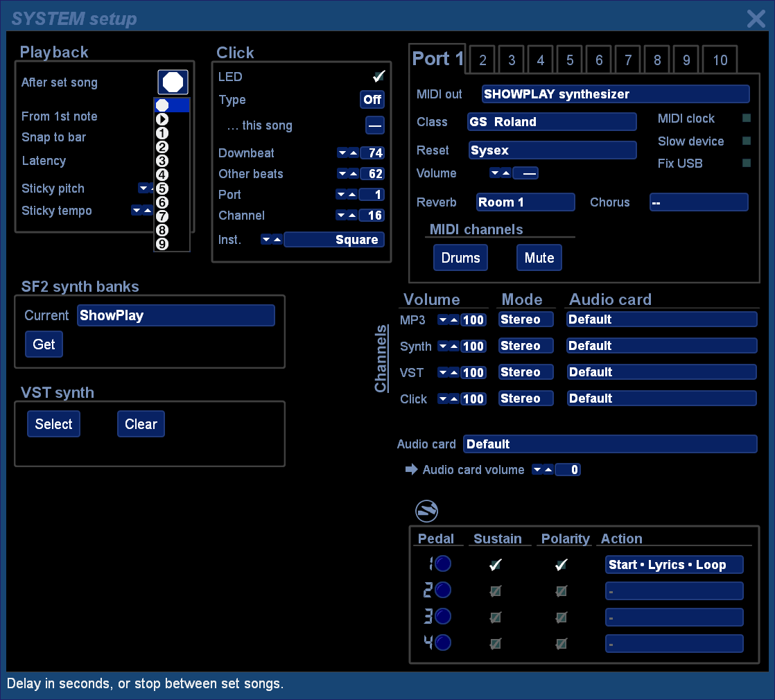The width and height of the screenshot is (775, 700).
Task: Switch to Port 2 tab
Action: click(482, 60)
